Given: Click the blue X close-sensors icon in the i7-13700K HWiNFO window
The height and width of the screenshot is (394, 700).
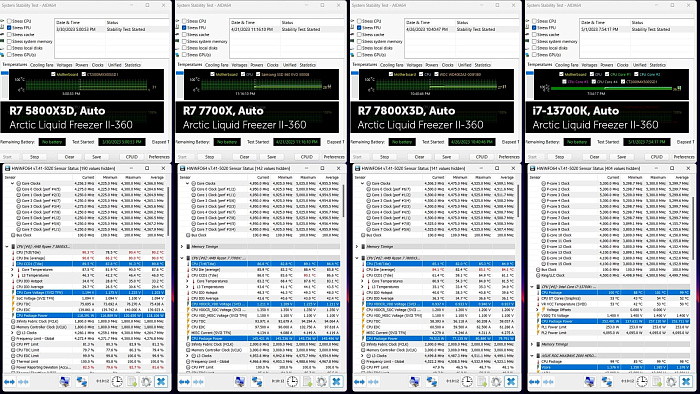Looking at the screenshot, I should click(x=686, y=382).
